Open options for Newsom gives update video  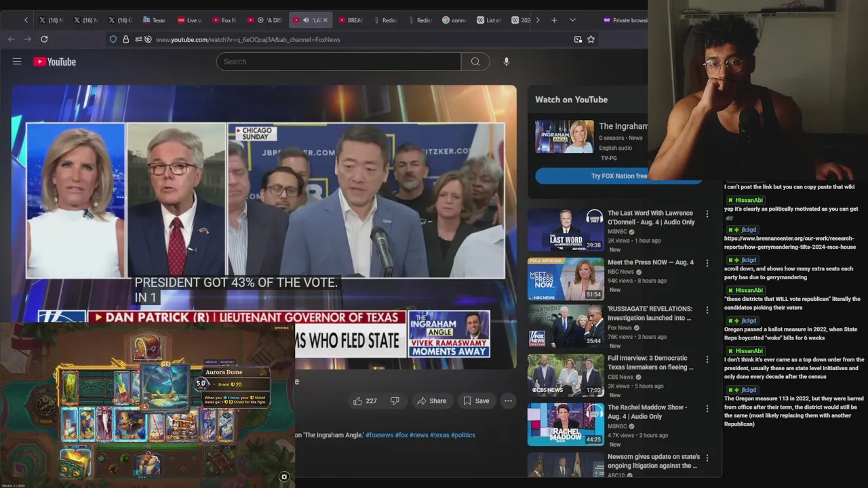pos(707,457)
